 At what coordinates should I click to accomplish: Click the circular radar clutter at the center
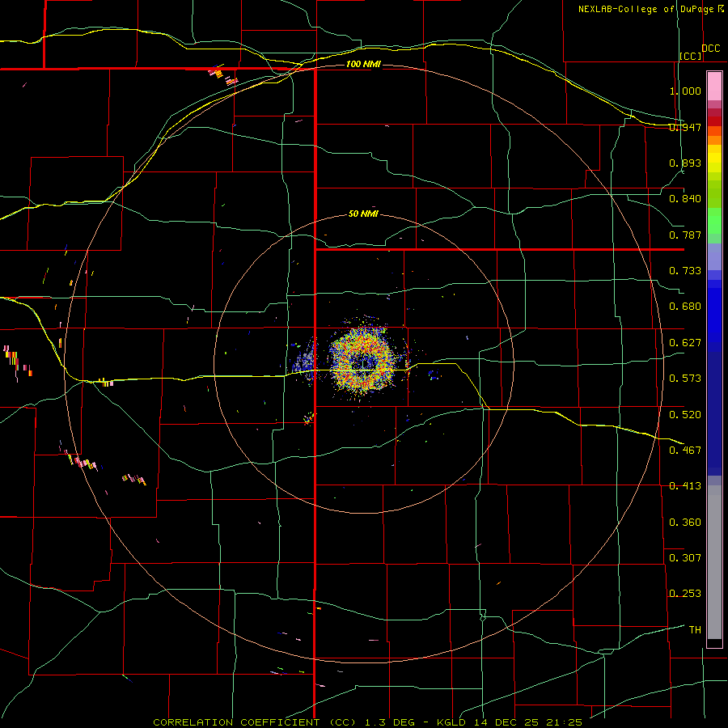[x=363, y=360]
